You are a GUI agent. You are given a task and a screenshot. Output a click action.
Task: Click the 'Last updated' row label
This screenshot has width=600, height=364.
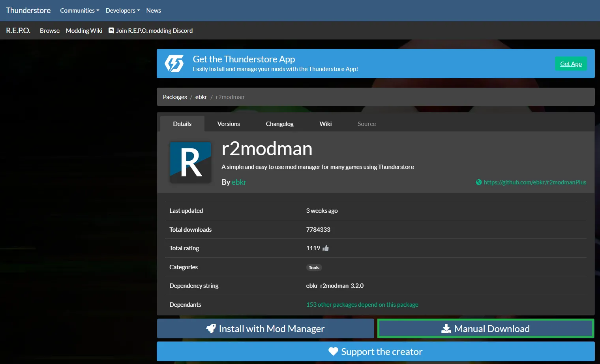186,211
